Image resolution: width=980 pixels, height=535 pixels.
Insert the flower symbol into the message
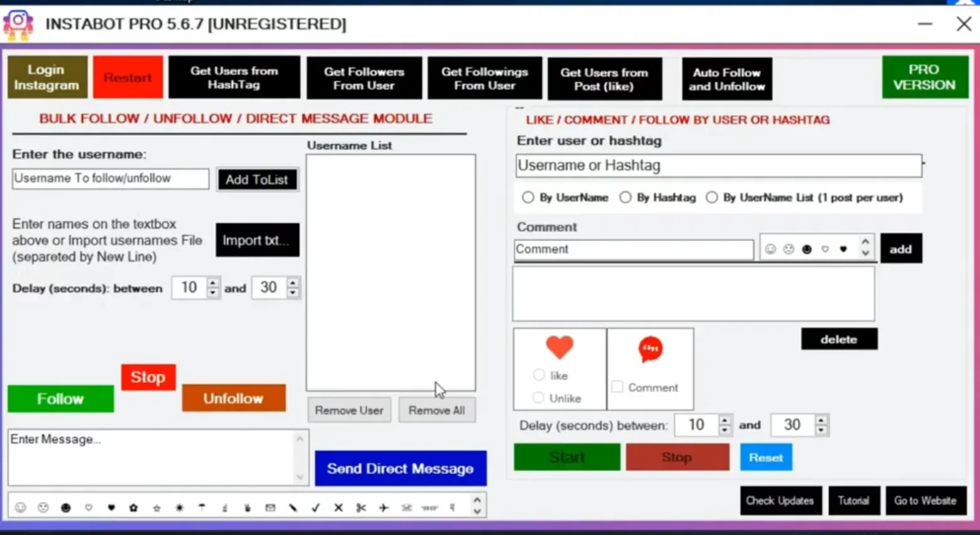[x=133, y=507]
